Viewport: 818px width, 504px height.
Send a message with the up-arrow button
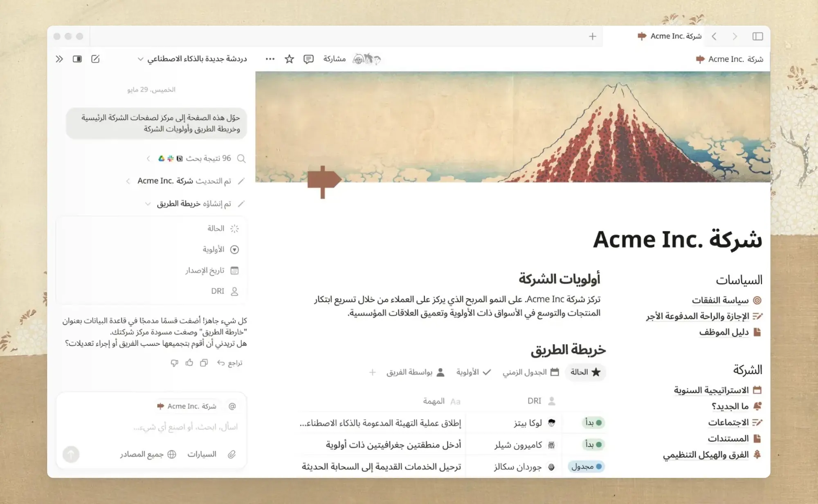[71, 454]
